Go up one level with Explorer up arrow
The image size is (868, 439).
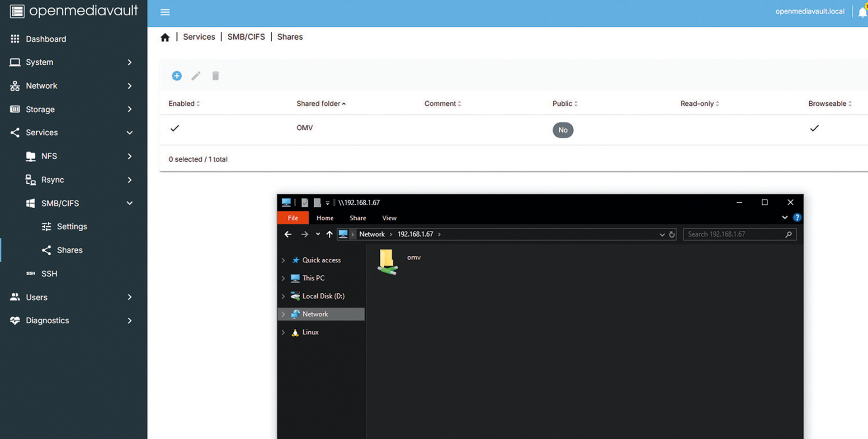pos(329,234)
